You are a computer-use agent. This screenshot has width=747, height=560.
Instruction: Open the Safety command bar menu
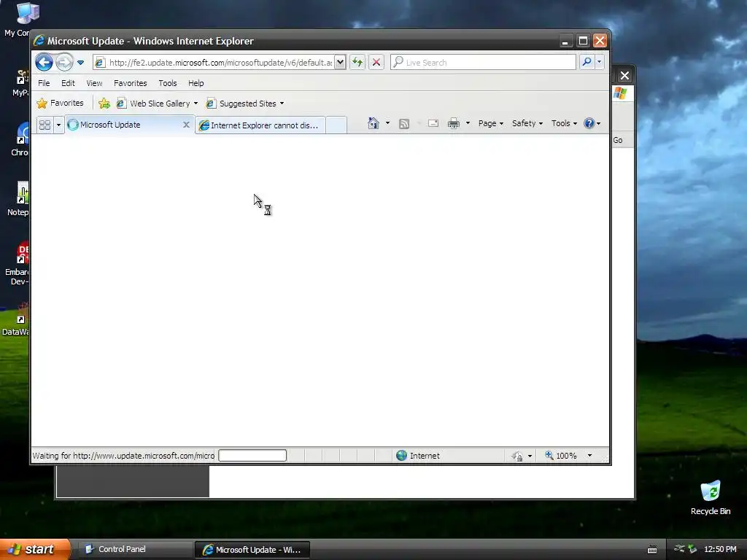click(527, 123)
